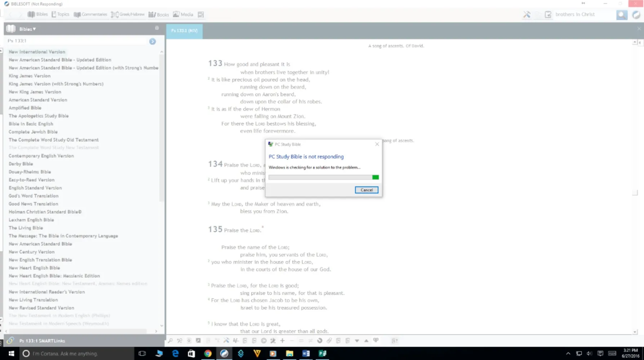This screenshot has width=644, height=360.
Task: Cancel the not responding dialog
Action: (367, 190)
